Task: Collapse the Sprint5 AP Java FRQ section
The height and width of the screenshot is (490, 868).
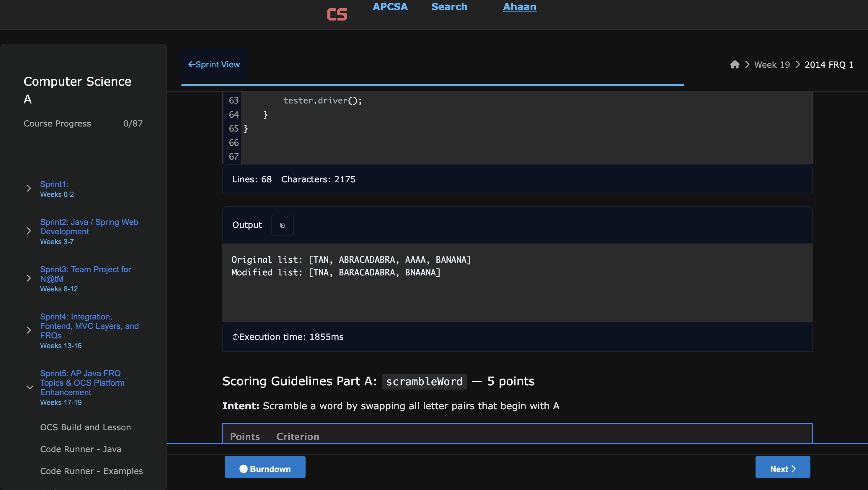Action: click(30, 387)
